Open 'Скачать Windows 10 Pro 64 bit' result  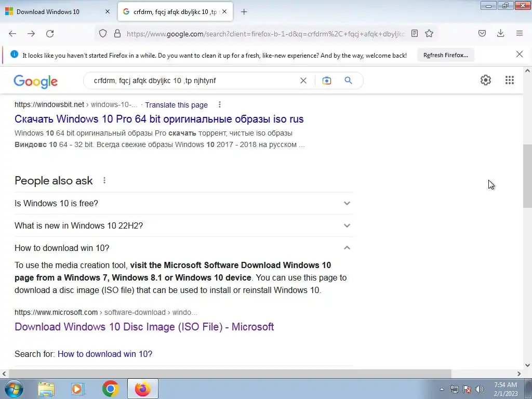159,119
